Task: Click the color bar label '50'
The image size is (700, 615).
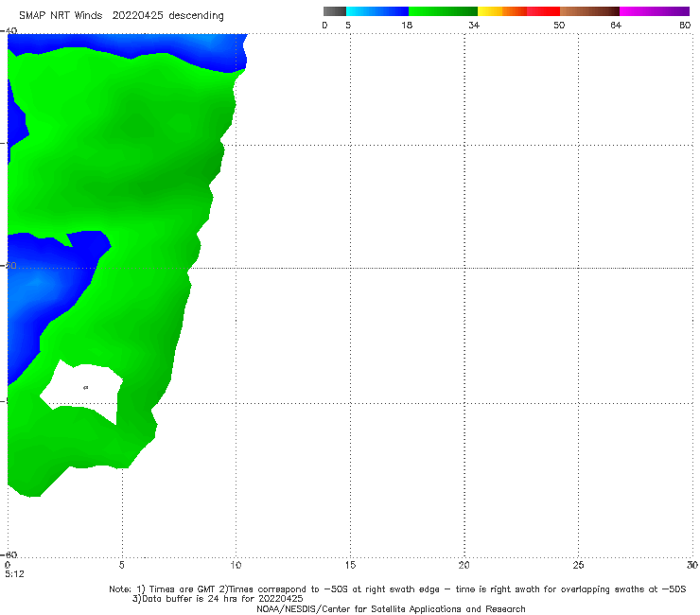Action: (x=559, y=26)
